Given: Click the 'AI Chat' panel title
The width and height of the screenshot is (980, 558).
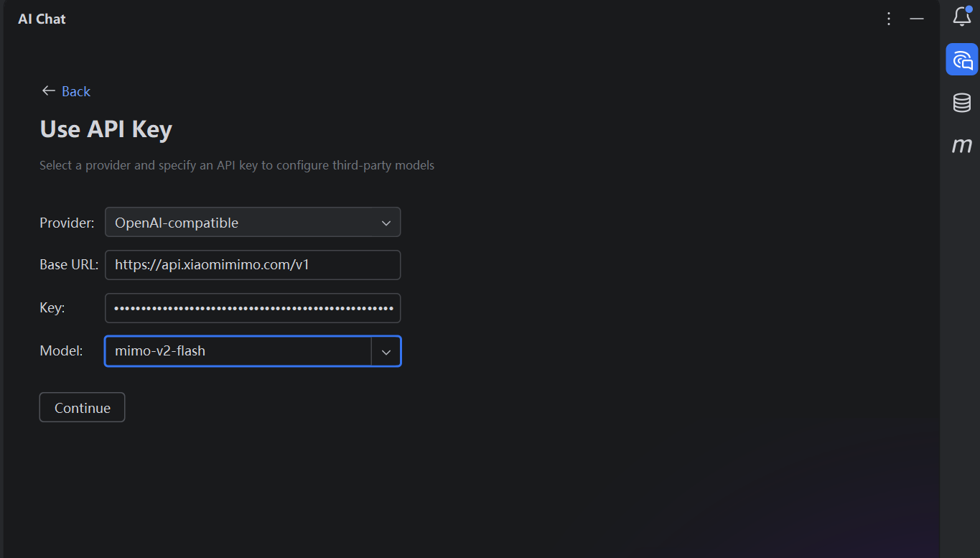Looking at the screenshot, I should (x=42, y=19).
